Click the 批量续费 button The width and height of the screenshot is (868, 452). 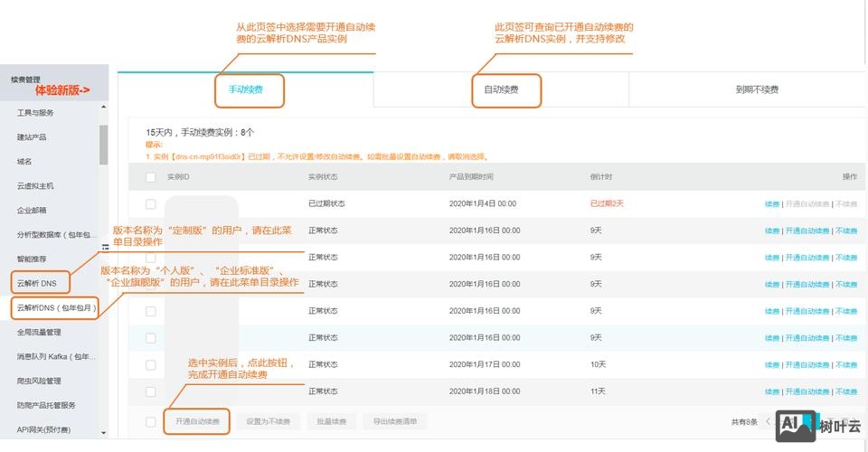click(331, 421)
